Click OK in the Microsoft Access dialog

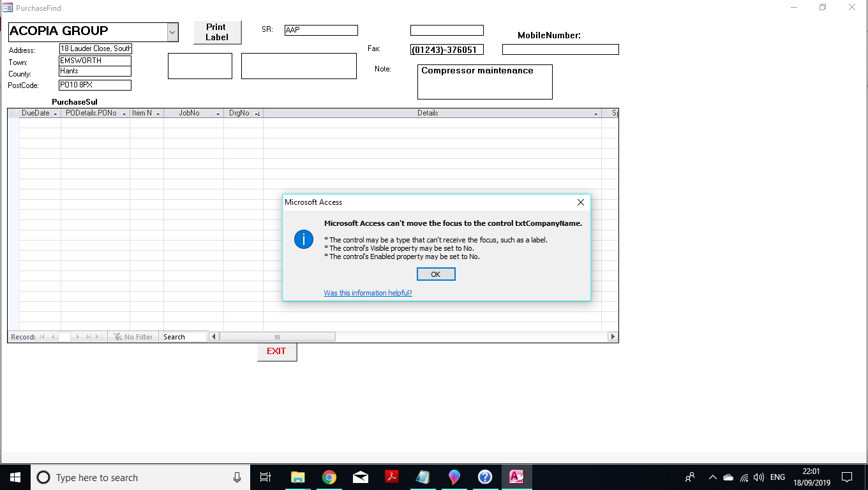pos(436,274)
